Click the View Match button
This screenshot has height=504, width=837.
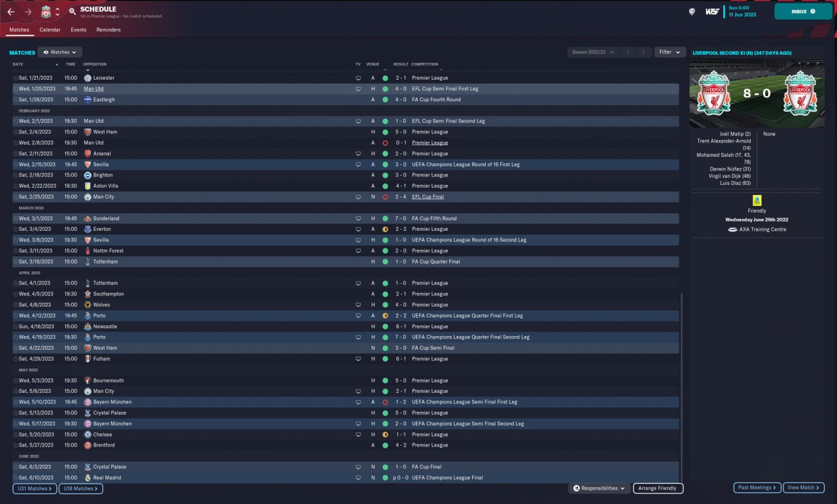[x=804, y=488]
